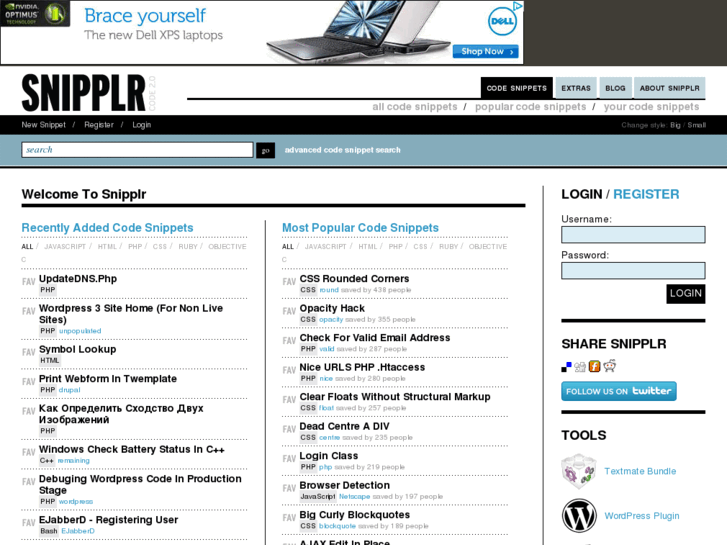
Task: Go to the Blog tab
Action: pyautogui.click(x=615, y=88)
